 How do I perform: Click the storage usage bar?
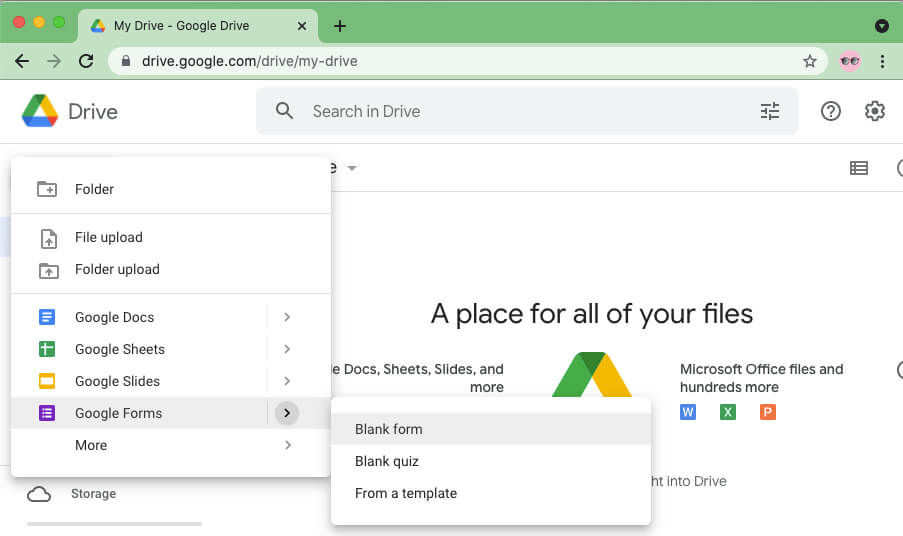[x=114, y=524]
